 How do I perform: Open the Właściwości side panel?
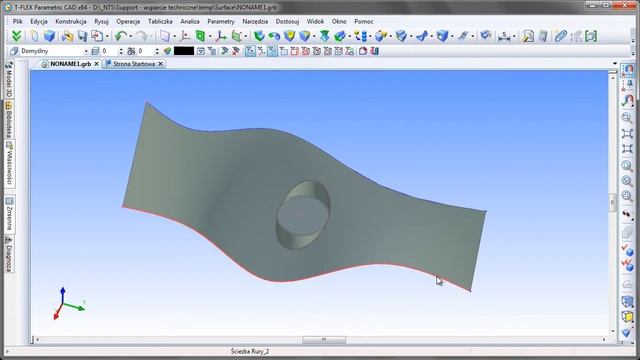(10, 164)
